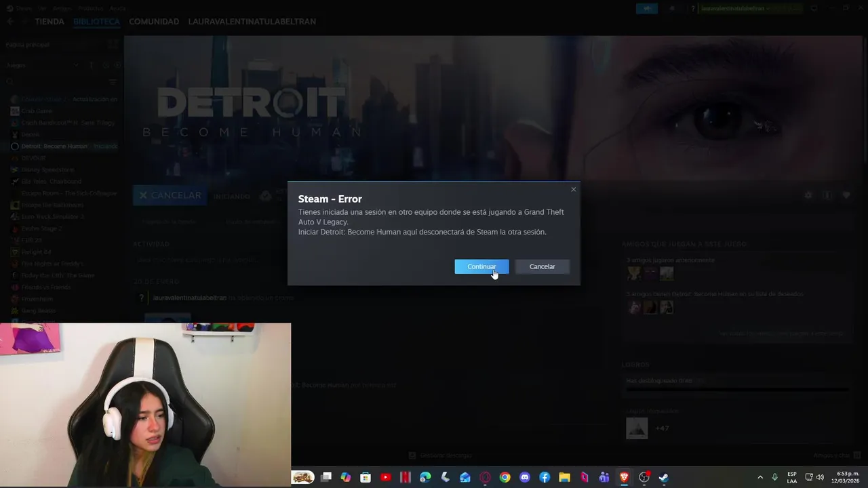Open the Amigos menu
Image resolution: width=868 pixels, height=488 pixels.
pyautogui.click(x=62, y=8)
